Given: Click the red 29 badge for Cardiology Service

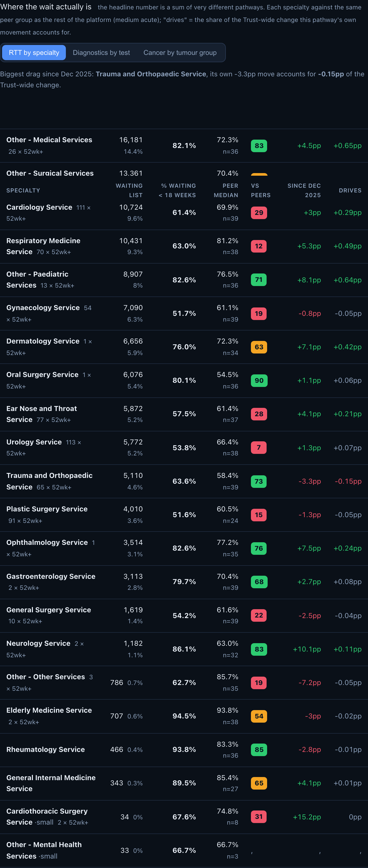Looking at the screenshot, I should click(x=259, y=213).
